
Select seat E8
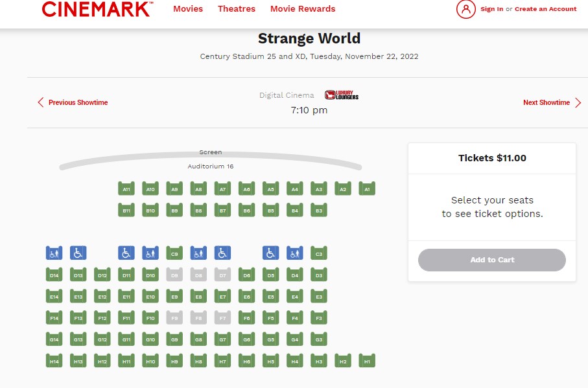point(198,296)
